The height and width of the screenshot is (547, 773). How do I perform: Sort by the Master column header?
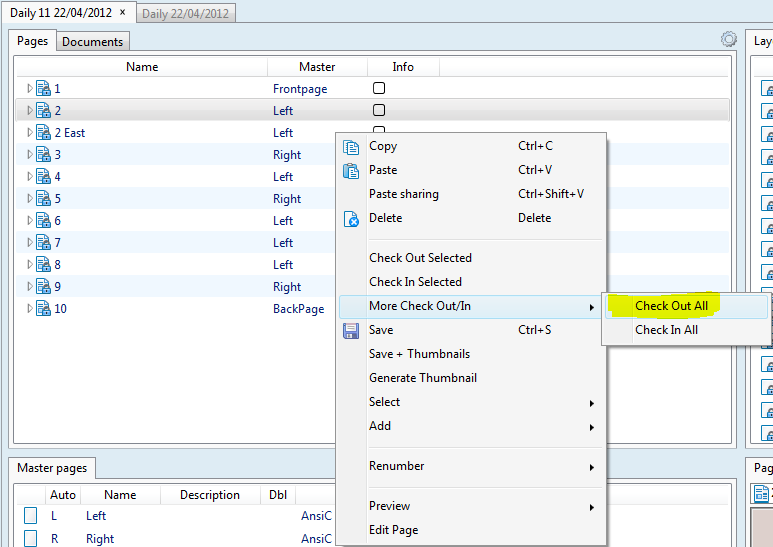pyautogui.click(x=317, y=67)
